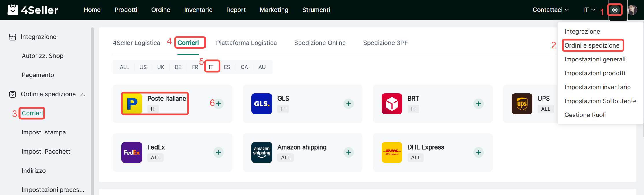
Task: Go to Autorizz. Shop in sidebar
Action: coord(42,56)
